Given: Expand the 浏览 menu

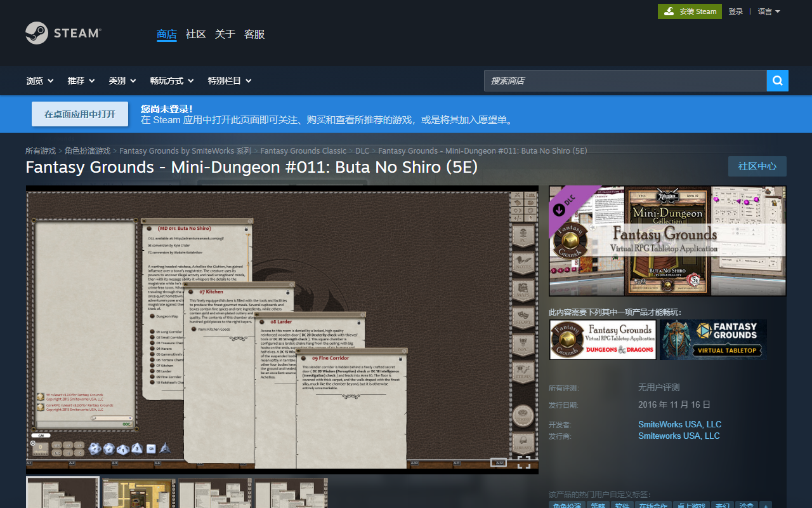Looking at the screenshot, I should pos(40,81).
